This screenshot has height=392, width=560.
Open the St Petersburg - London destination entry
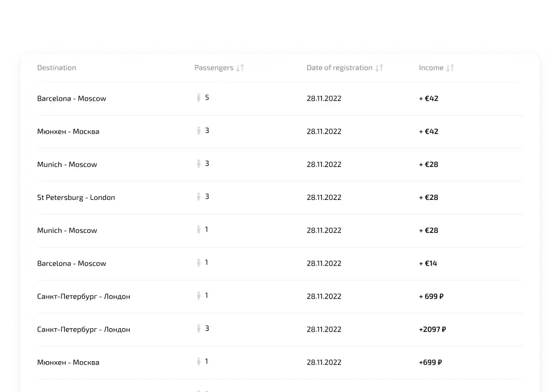click(x=76, y=198)
